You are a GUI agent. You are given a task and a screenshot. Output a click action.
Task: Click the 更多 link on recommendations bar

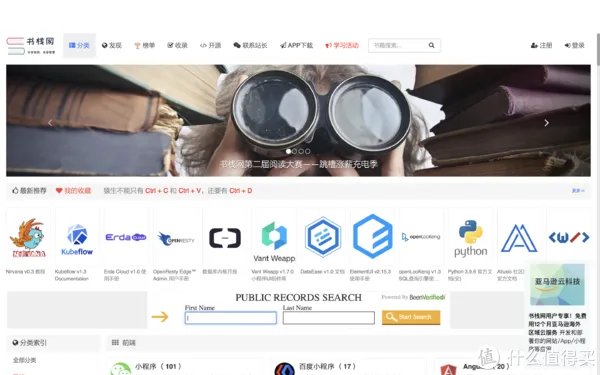(x=578, y=191)
